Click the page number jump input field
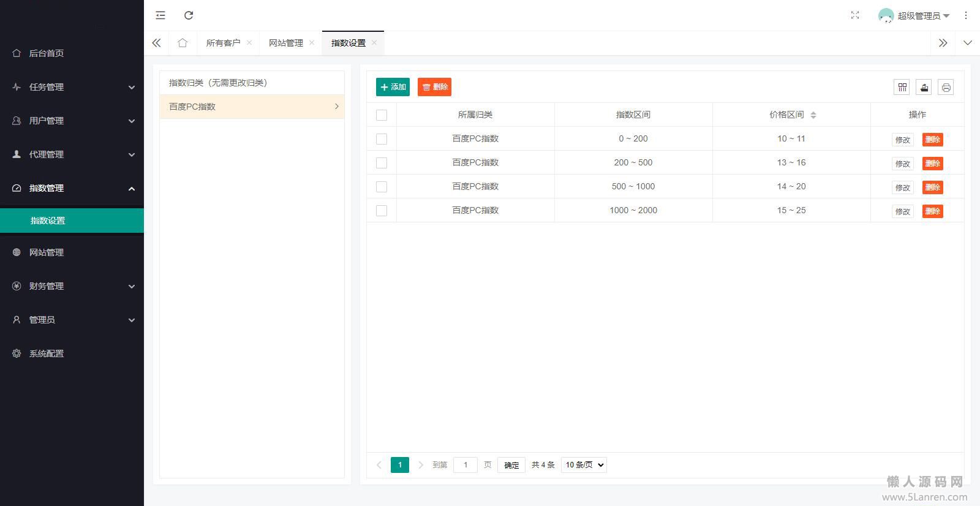 coord(466,465)
